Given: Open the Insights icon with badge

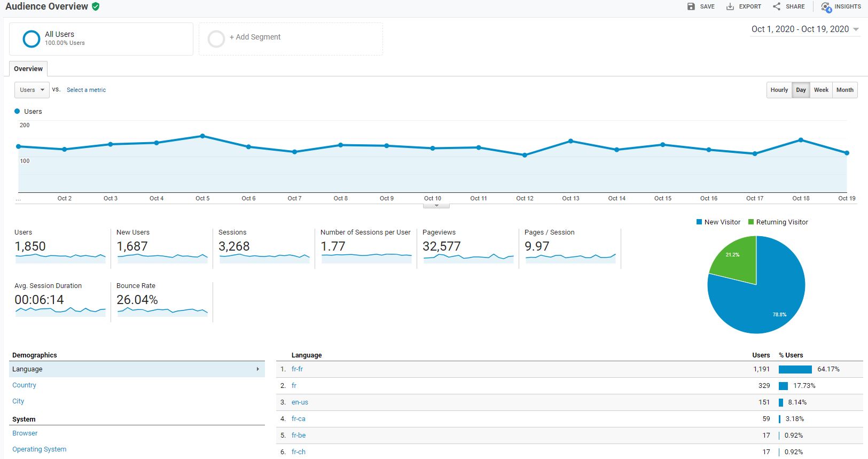Looking at the screenshot, I should click(x=826, y=7).
